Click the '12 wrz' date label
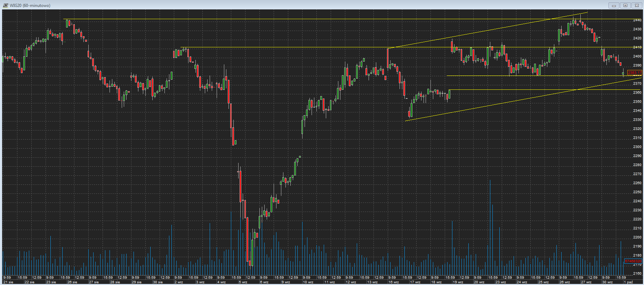Image resolution: width=644 pixels, height=285 pixels. pos(351,282)
